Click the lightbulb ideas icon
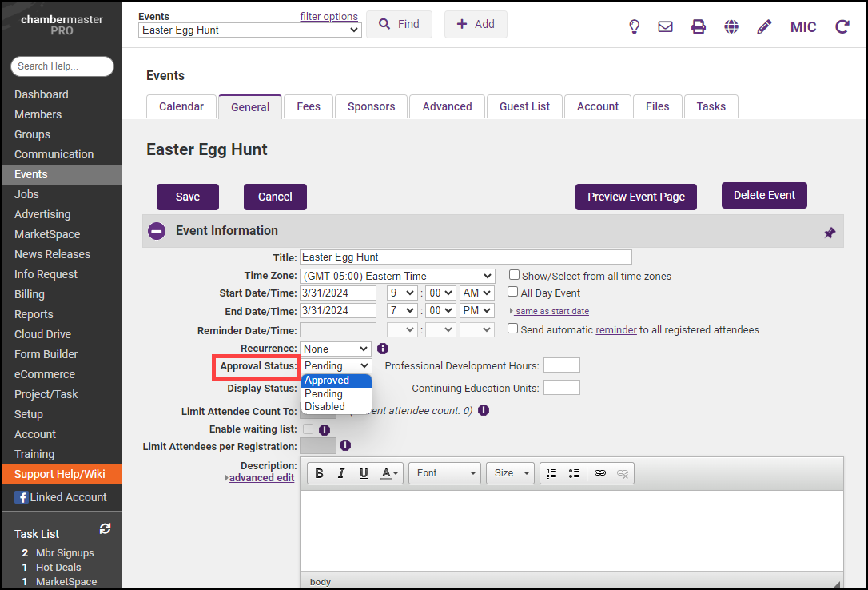 pos(635,26)
